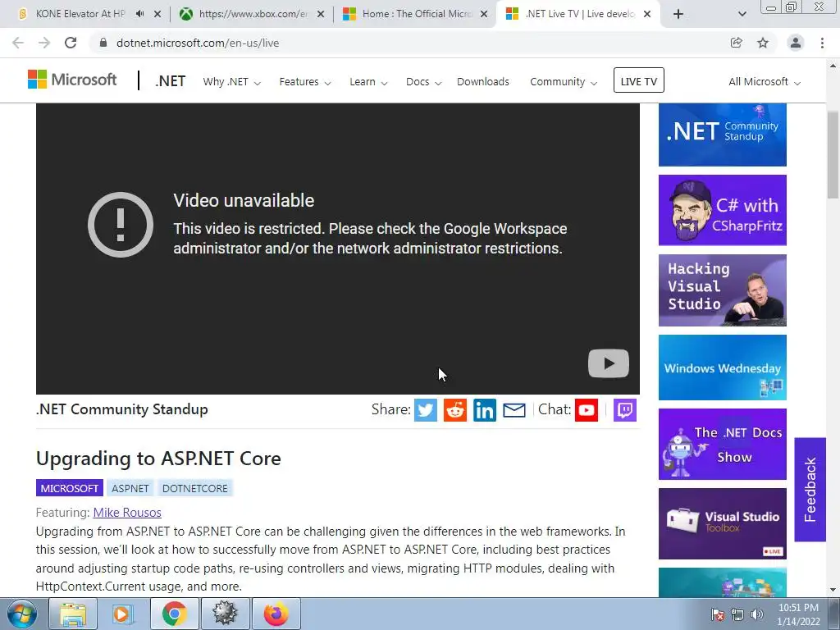840x630 pixels.
Task: Mute the KONE Elevator tab audio
Action: click(x=139, y=14)
